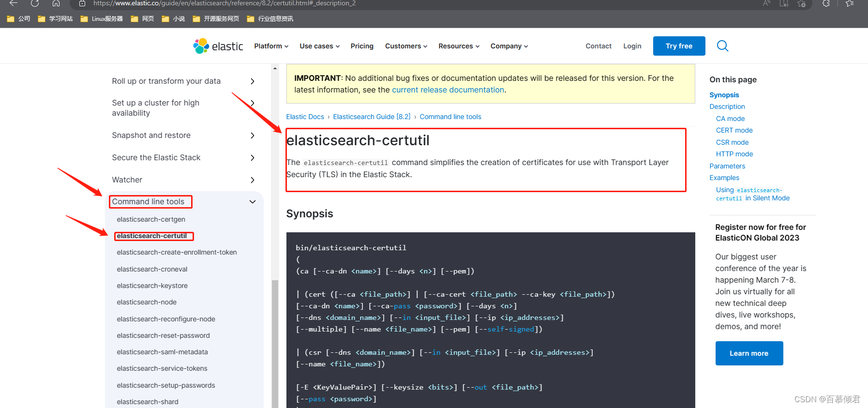The image size is (868, 408).
Task: Open elasticsearch-node page
Action: (x=147, y=302)
